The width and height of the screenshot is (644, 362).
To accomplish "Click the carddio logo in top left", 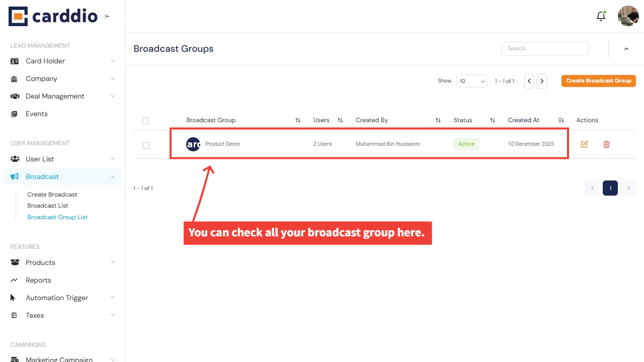I will tap(52, 16).
